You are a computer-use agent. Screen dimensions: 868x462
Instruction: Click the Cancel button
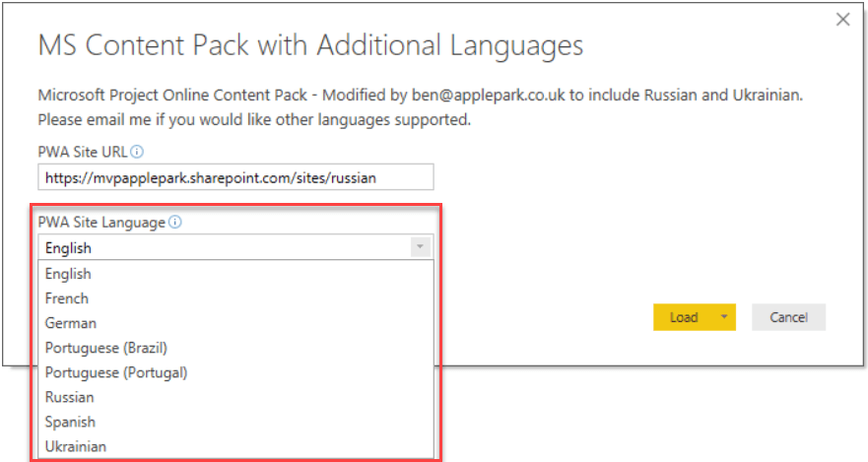click(x=788, y=317)
